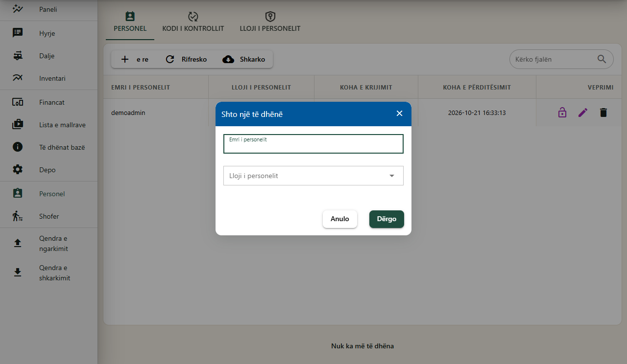Click the KOHA E PËRDITËSIMIT column header

click(x=477, y=87)
